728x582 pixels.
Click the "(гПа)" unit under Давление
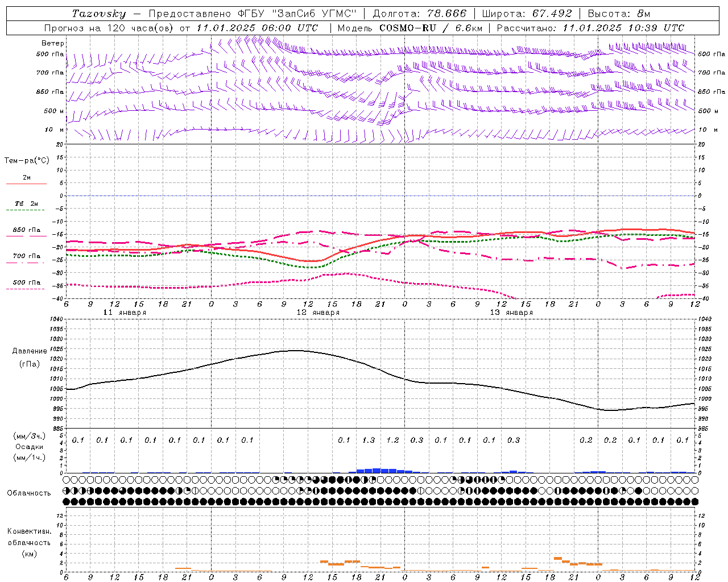point(29,364)
